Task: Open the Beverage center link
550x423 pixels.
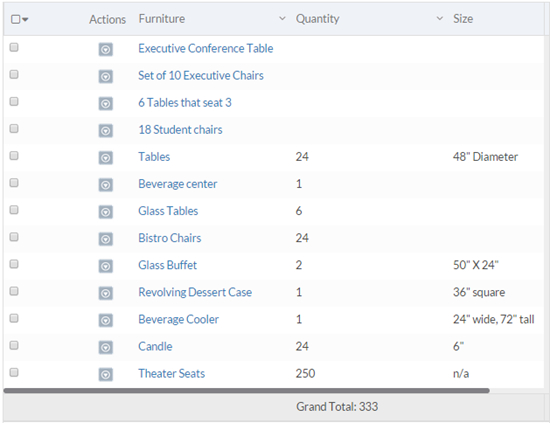Action: point(177,184)
